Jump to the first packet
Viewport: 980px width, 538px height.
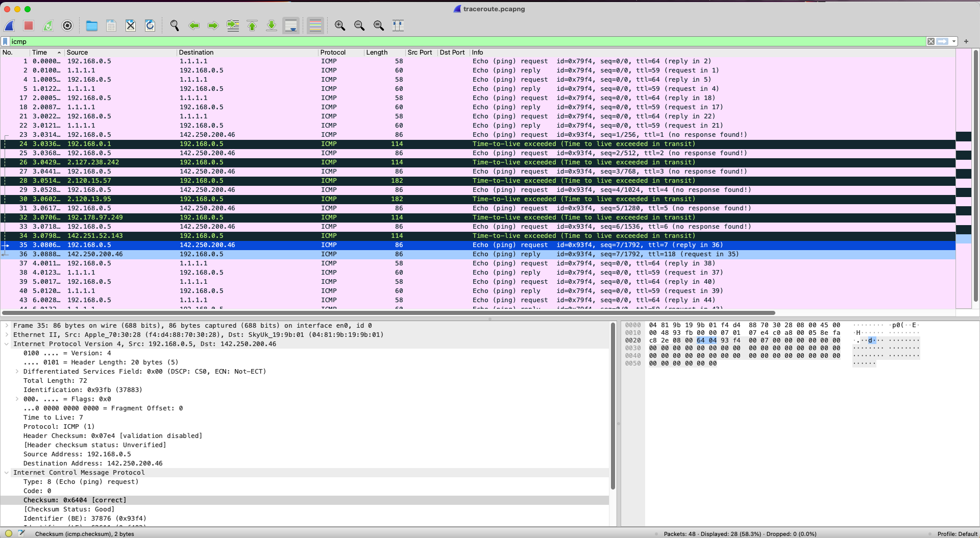[252, 26]
